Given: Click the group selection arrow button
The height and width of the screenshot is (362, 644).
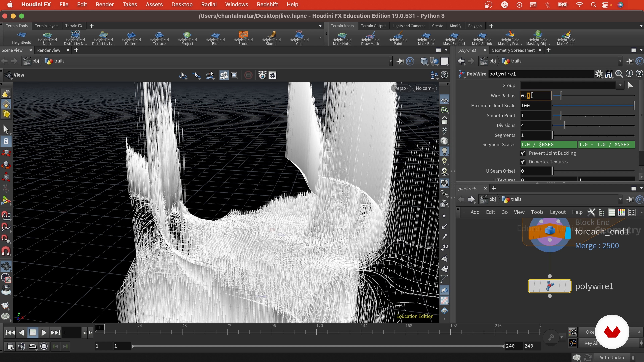Looking at the screenshot, I should pos(630,85).
